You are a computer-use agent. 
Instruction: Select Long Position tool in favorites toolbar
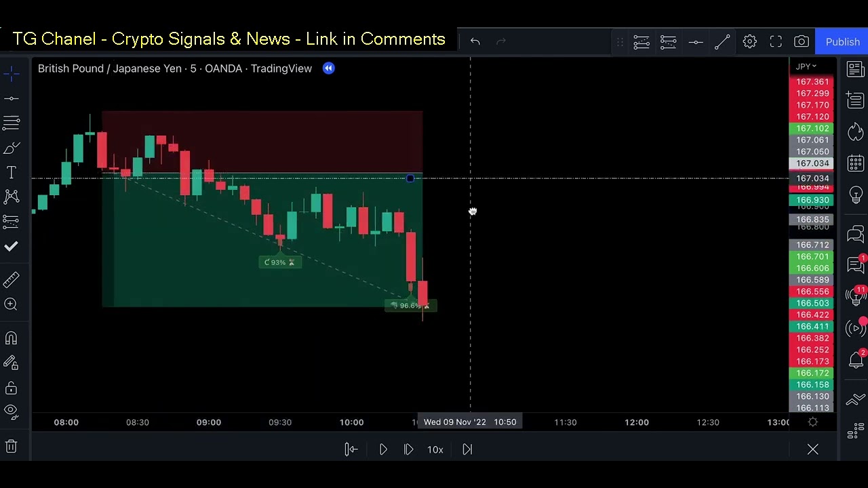click(642, 42)
